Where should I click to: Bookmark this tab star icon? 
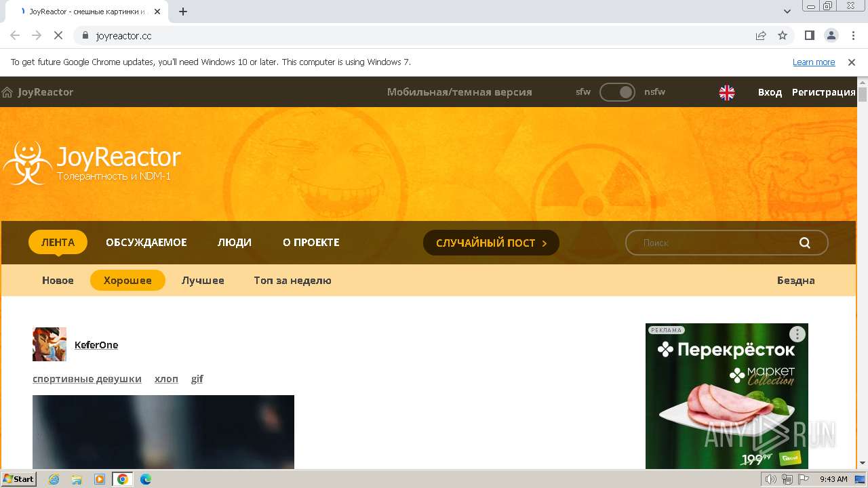[783, 35]
